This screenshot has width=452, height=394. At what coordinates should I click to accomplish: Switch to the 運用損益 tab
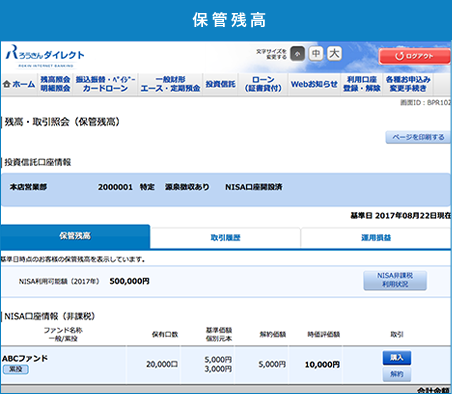[x=376, y=238]
